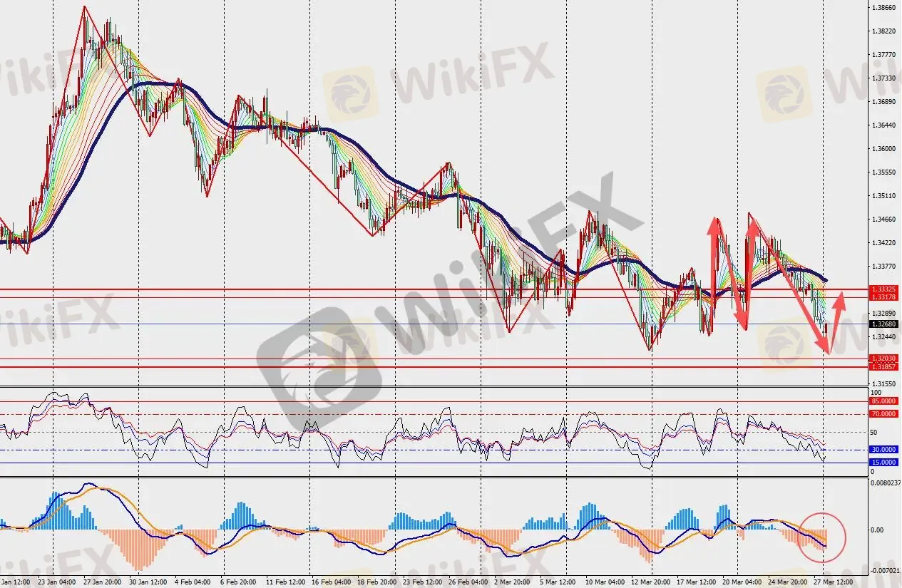Click the 1.37770 price axis value

(x=883, y=55)
